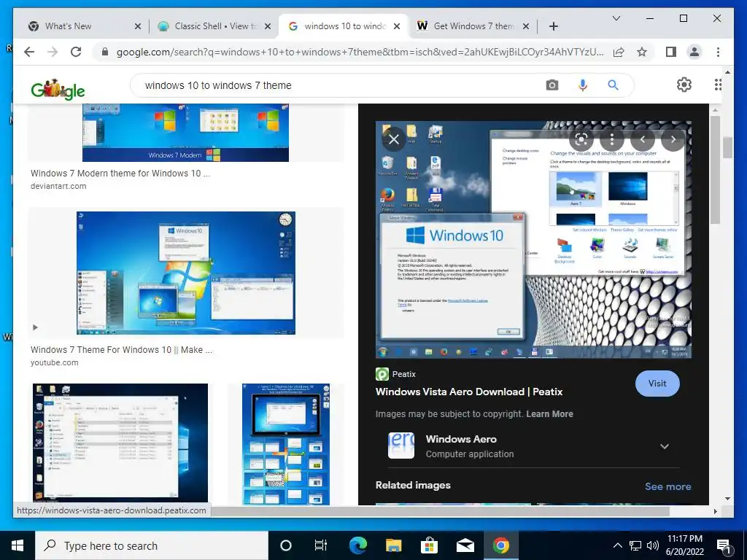
Task: Click Windows 7 Theme For Windows 10 caption
Action: [122, 349]
